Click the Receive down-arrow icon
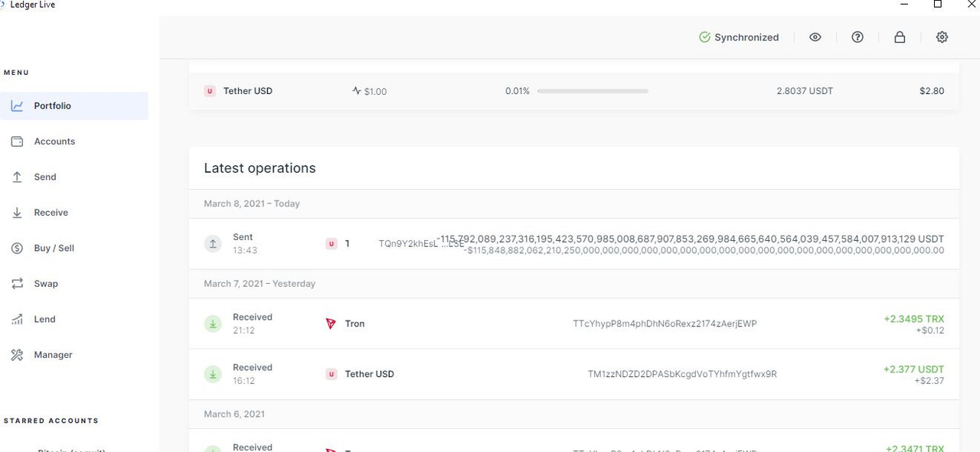Viewport: 980px width, 452px height. pos(17,213)
